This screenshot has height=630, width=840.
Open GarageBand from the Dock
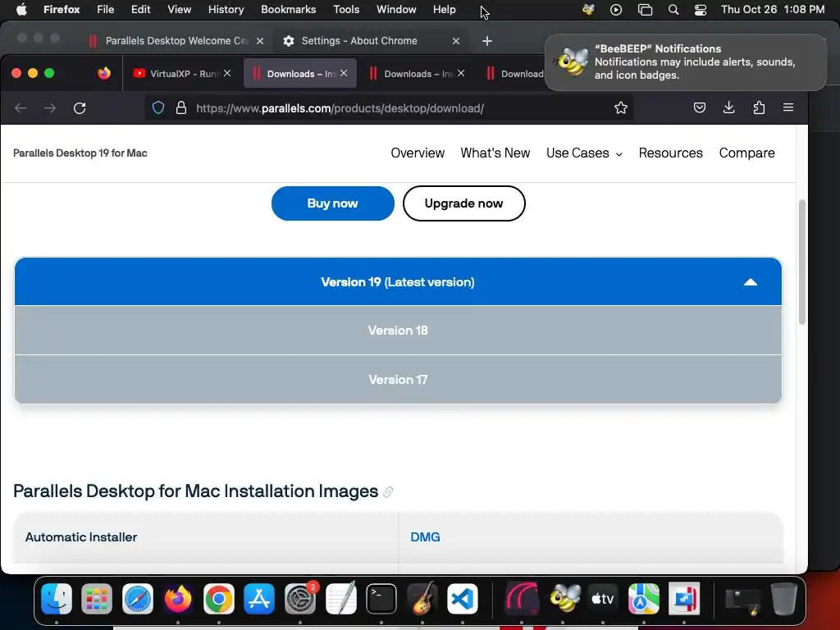(x=422, y=598)
